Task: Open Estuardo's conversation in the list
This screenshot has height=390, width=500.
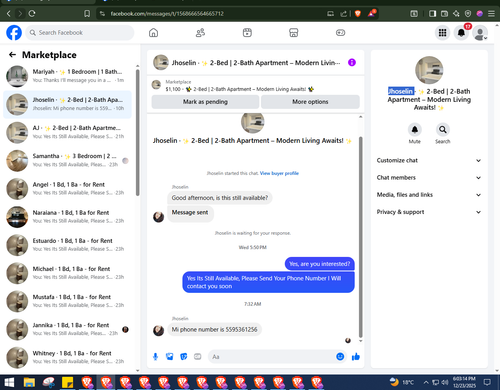Action: pos(67,245)
